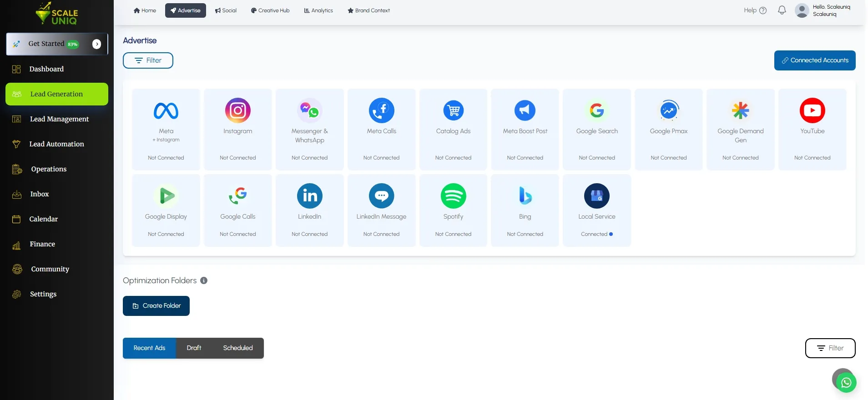
Task: Open the Dashboard sidebar item
Action: (x=57, y=69)
